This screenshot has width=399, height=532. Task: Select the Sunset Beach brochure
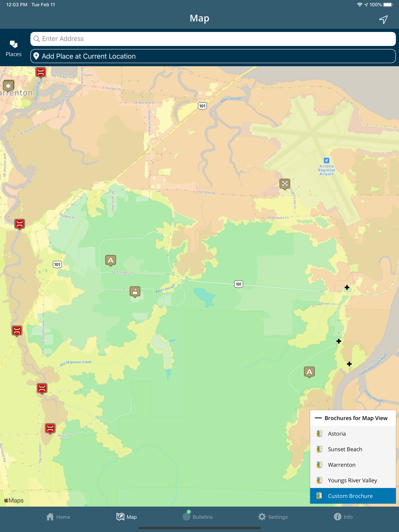pos(345,449)
